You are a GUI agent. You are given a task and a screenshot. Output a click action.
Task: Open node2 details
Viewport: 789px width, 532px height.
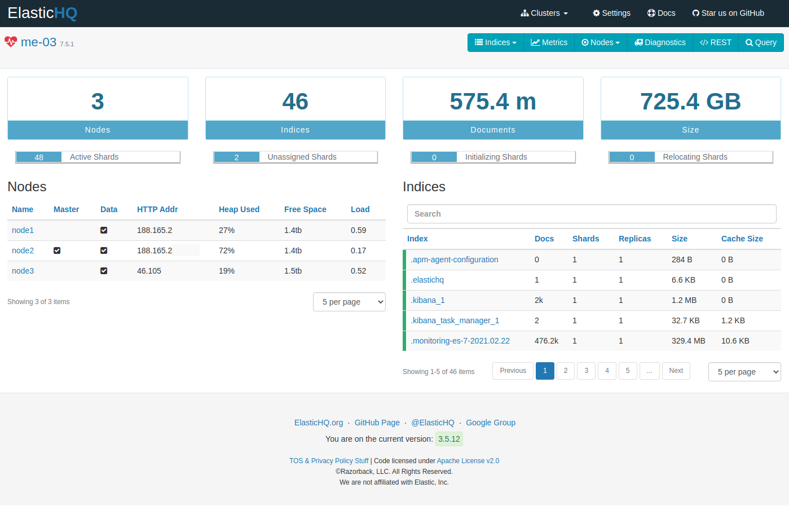tap(23, 250)
